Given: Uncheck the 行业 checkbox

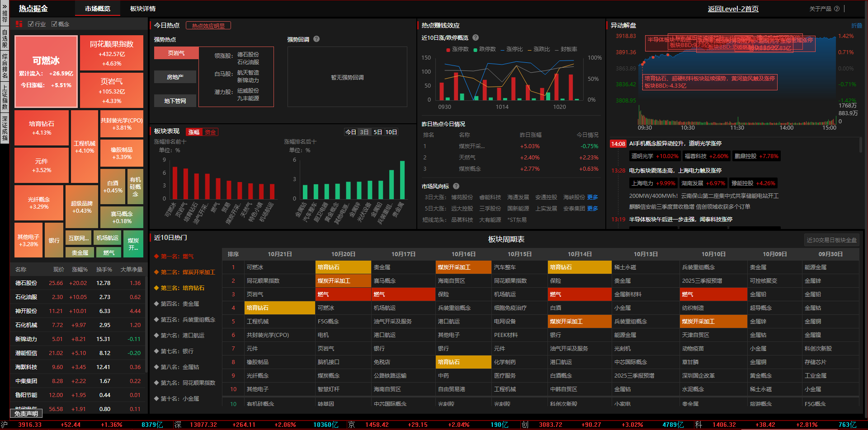Looking at the screenshot, I should (x=31, y=24).
